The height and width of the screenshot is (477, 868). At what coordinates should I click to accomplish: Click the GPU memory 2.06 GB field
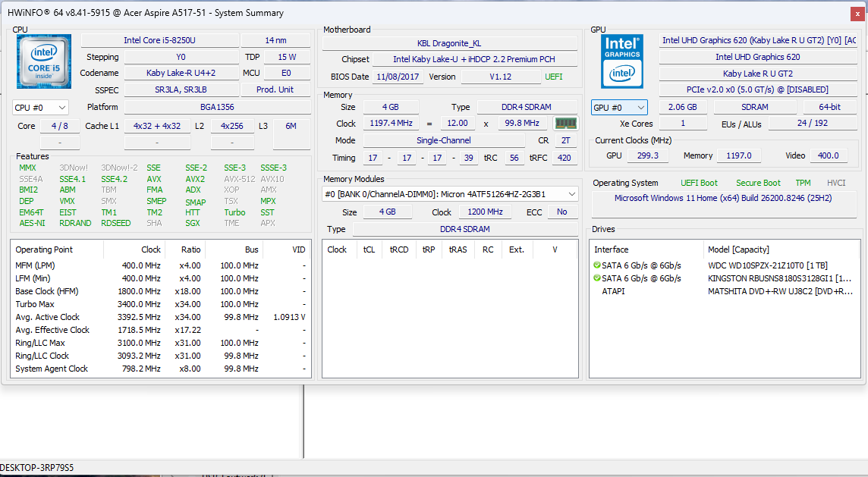point(683,108)
